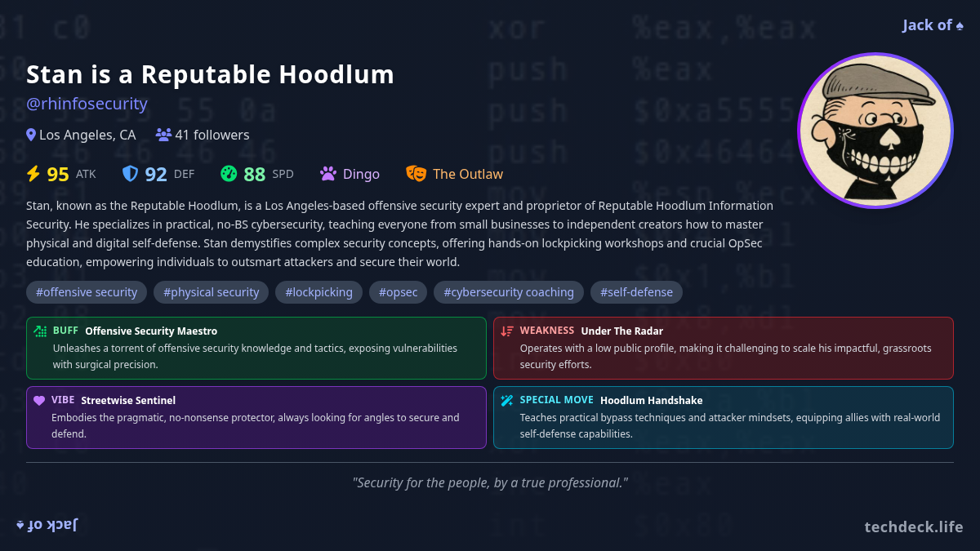The image size is (980, 551).
Task: Click the purple paw print icon
Action: point(328,174)
